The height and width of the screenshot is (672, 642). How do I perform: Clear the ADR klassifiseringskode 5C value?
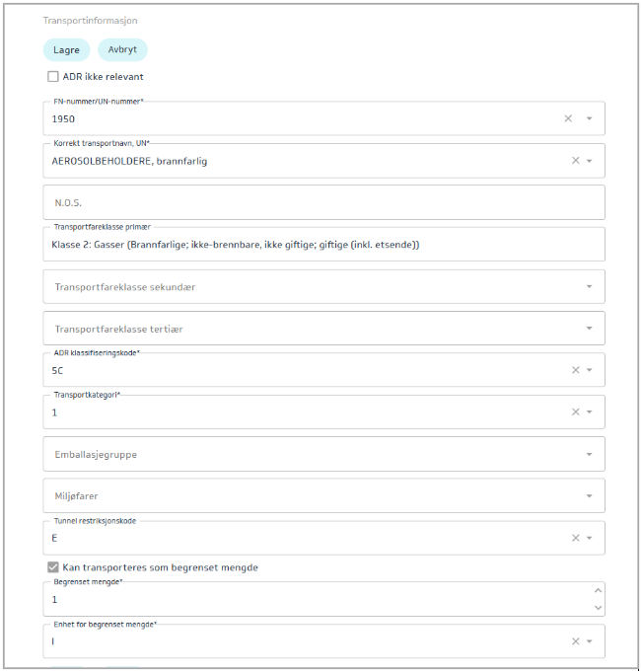point(575,370)
